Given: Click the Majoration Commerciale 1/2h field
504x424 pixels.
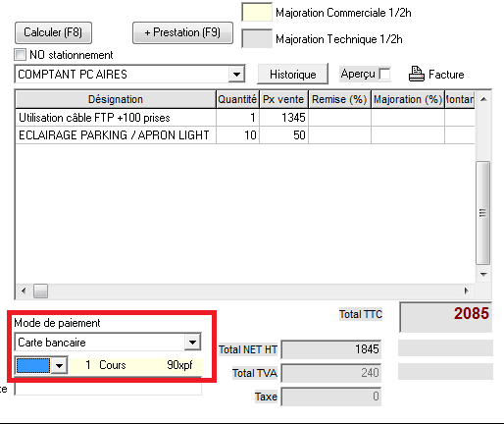Looking at the screenshot, I should click(x=257, y=13).
